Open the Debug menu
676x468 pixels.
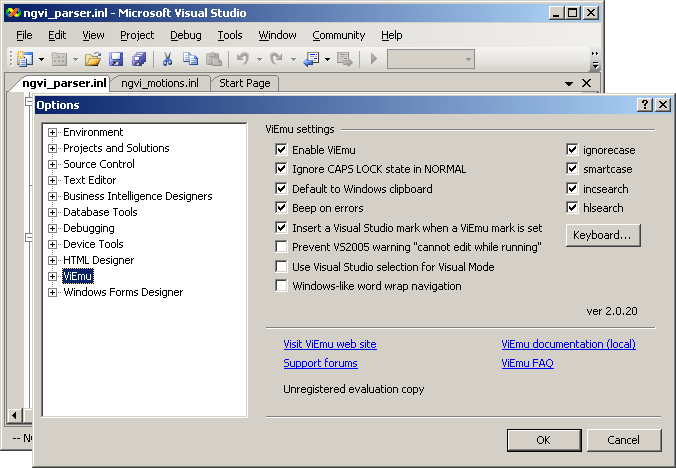[x=186, y=35]
